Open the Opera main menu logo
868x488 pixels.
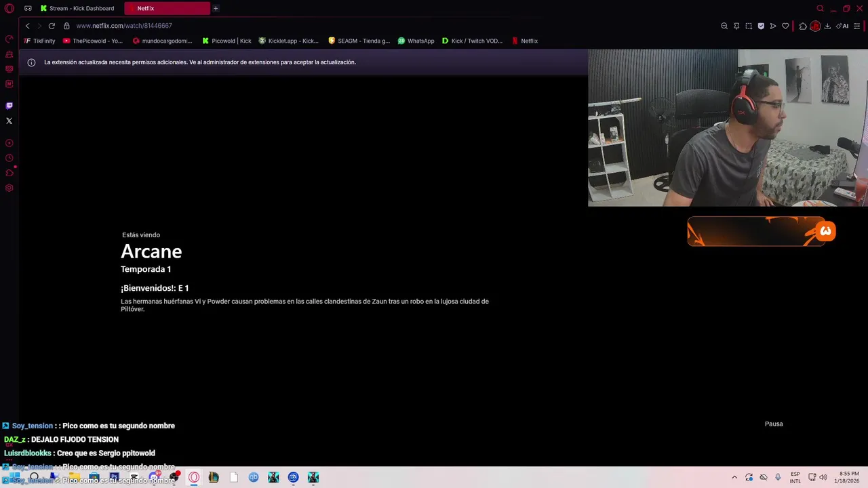[9, 8]
